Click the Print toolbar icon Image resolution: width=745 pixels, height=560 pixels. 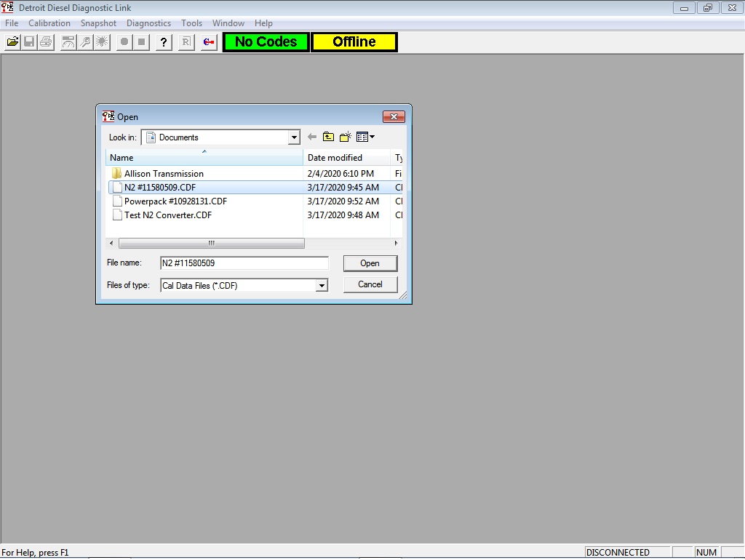46,41
